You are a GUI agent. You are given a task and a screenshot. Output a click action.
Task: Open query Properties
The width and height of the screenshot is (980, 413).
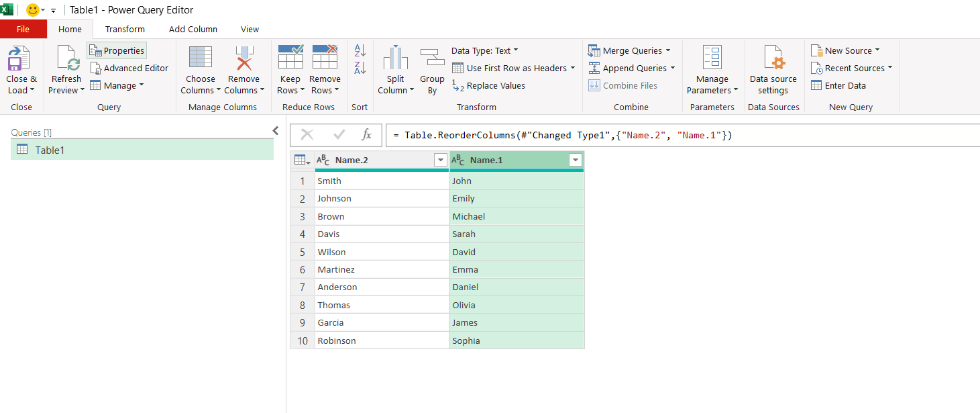click(x=117, y=50)
